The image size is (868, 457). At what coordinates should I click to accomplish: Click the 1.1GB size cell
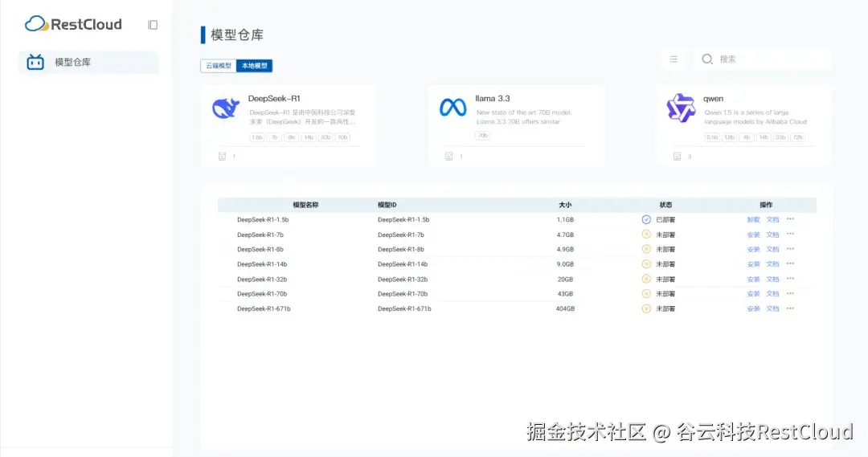tap(565, 219)
